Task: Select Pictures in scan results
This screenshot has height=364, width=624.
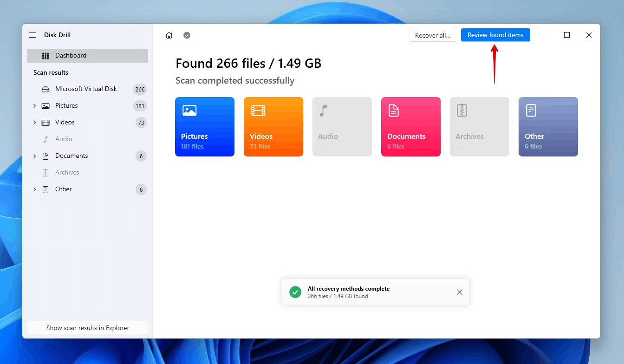Action: click(x=87, y=106)
